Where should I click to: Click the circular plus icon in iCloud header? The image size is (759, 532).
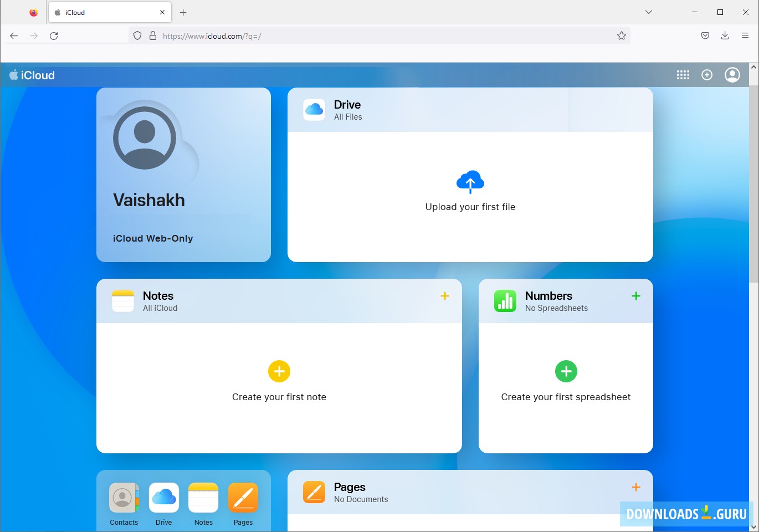[x=707, y=75]
